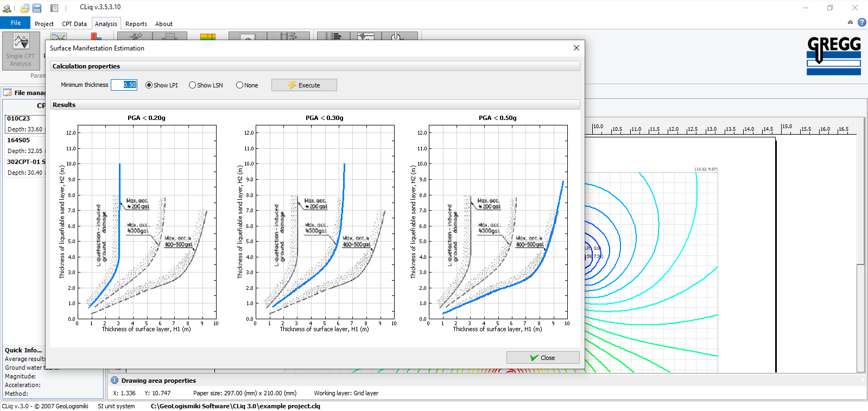Screen dimensions: 868x411
Task: Click the notebook icon in title bar
Action: tap(54, 8)
